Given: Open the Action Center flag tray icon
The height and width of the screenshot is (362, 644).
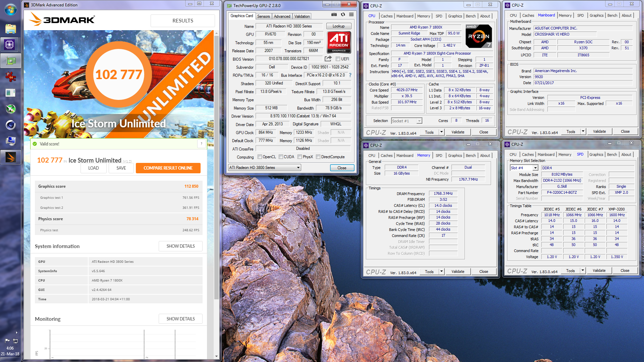Looking at the screenshot, I should [x=7, y=341].
